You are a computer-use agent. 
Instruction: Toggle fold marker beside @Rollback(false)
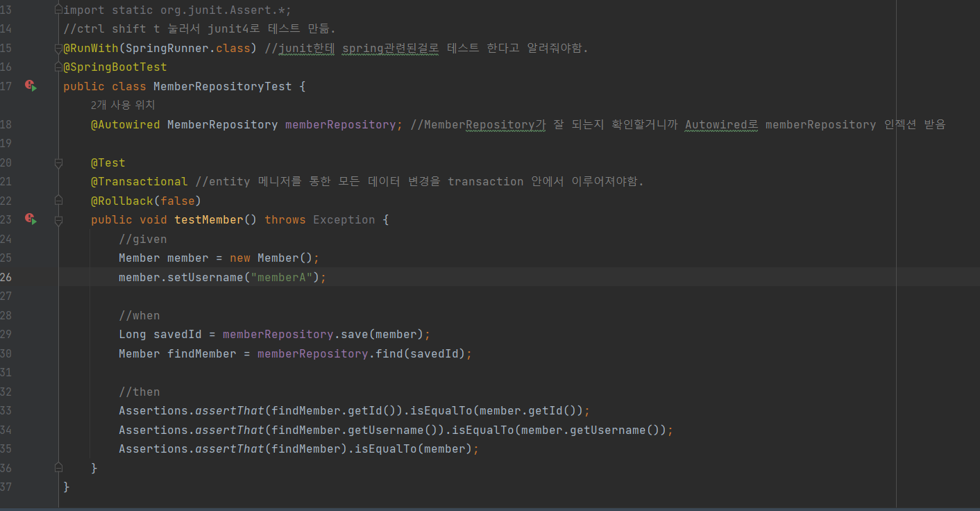click(59, 201)
